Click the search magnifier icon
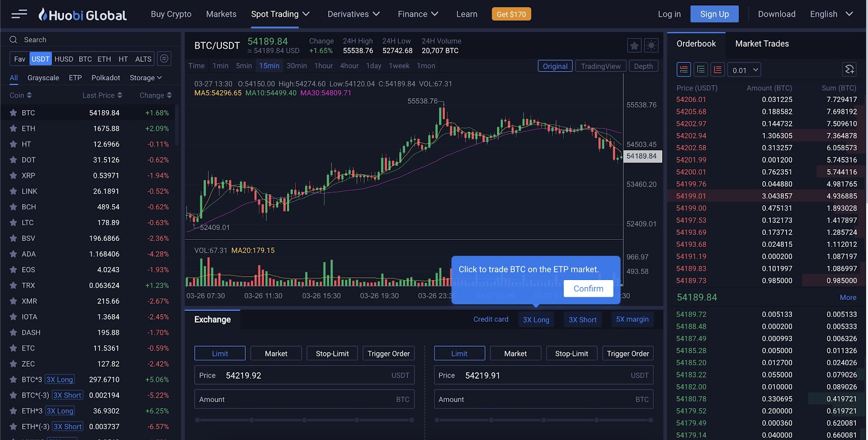The height and width of the screenshot is (440, 868). point(14,40)
